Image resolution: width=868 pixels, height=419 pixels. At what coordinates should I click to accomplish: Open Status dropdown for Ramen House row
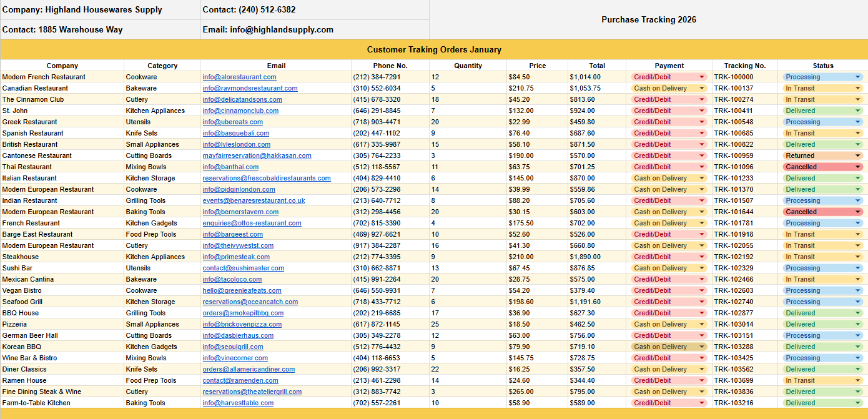coord(822,380)
